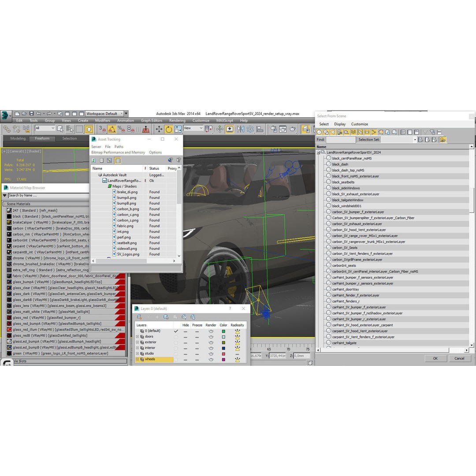The width and height of the screenshot is (476, 476).
Task: Toggle Display Shapes filter in Select From Scene
Action: point(326,132)
